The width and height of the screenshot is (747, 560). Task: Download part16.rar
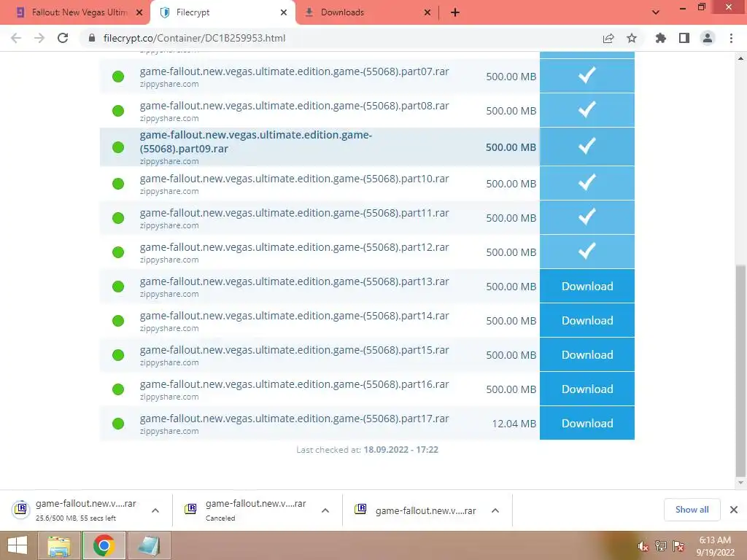tap(587, 389)
